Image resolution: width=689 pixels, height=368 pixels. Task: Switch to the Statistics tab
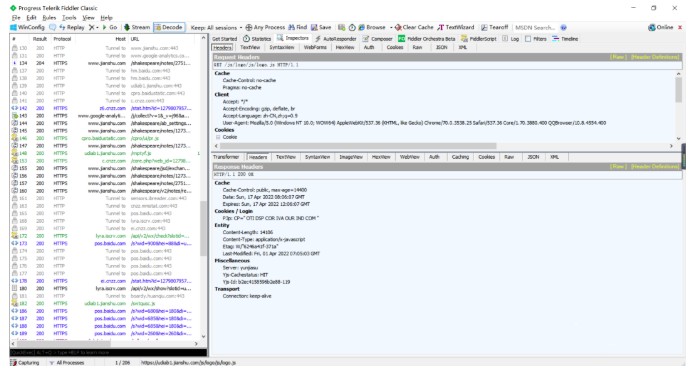(257, 39)
